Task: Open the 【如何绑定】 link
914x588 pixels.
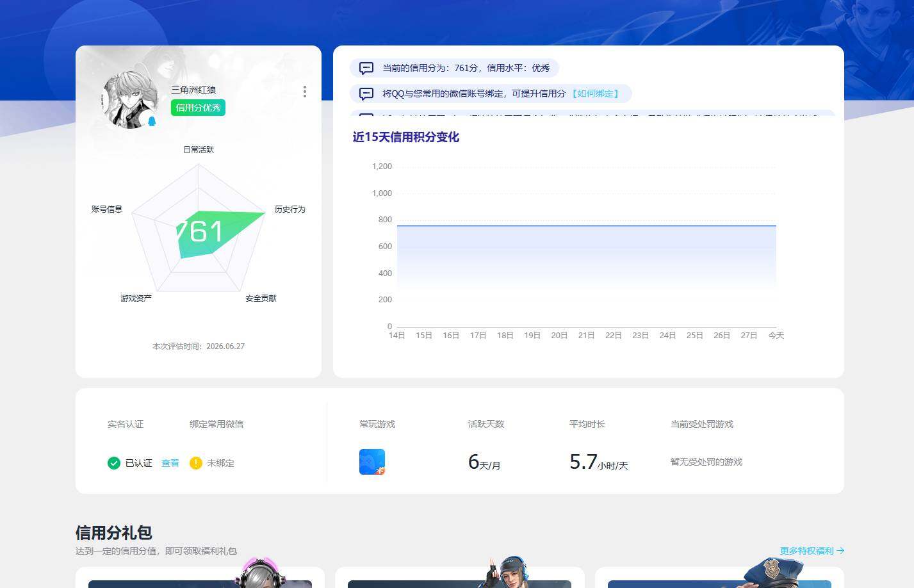Action: (x=595, y=94)
